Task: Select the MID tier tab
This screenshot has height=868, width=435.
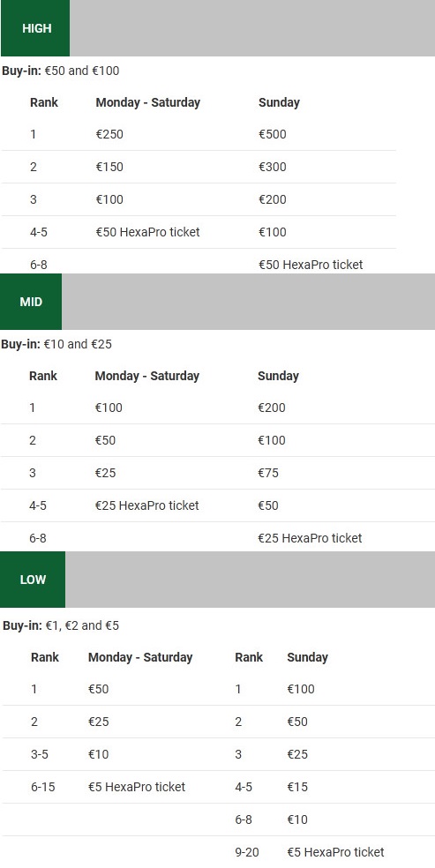Action: click(x=31, y=302)
